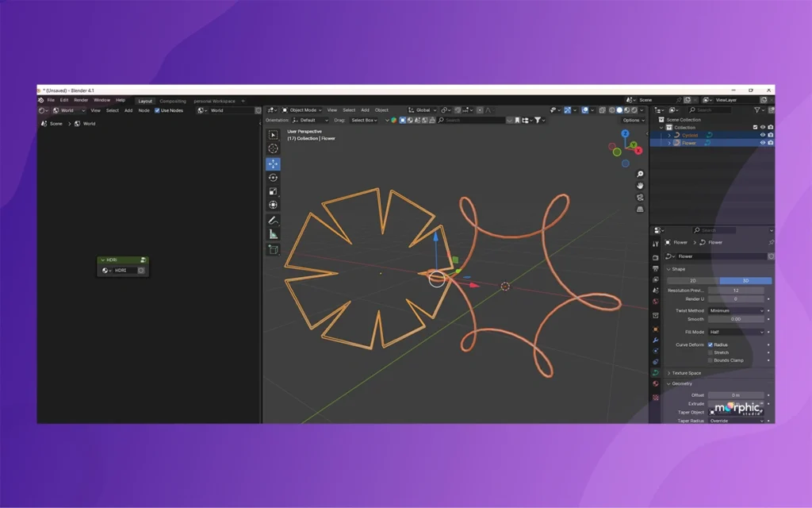Screen dimensions: 812x508
Task: Hide the Flower object in outliner
Action: (x=762, y=143)
